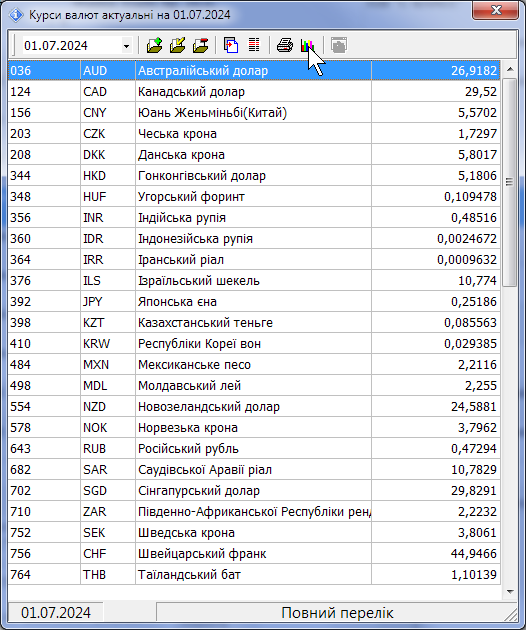Click the 0,47294 rate value
The image size is (526, 630).
(474, 448)
